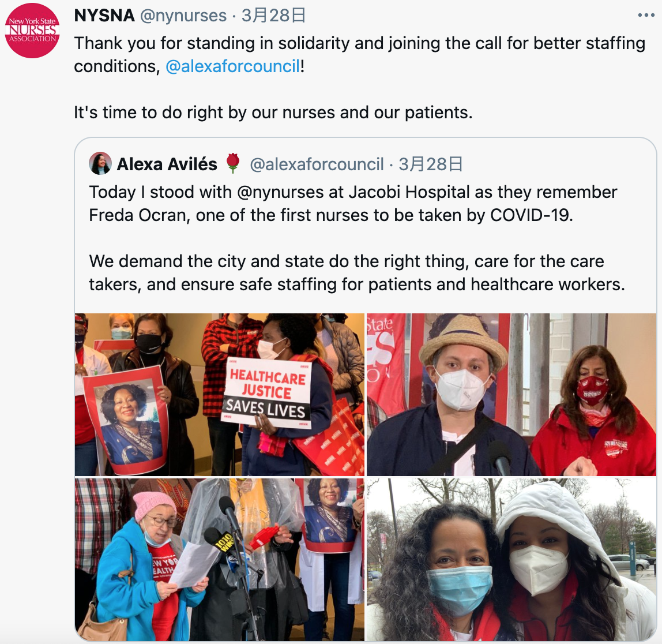Image resolution: width=662 pixels, height=644 pixels.
Task: Click Alexa Avilés's small profile avatar
Action: tap(100, 163)
